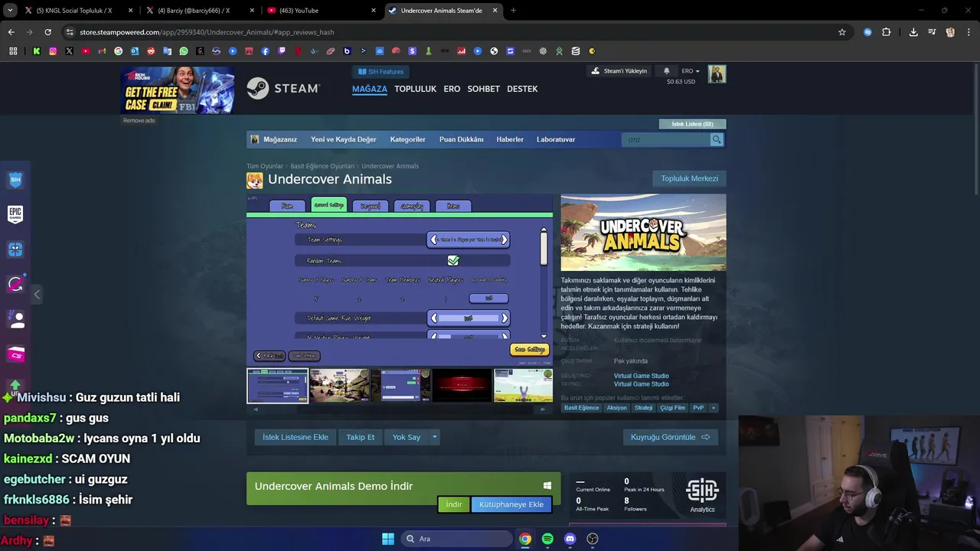The image size is (980, 551).
Task: Open Discord from the taskbar
Action: (570, 539)
